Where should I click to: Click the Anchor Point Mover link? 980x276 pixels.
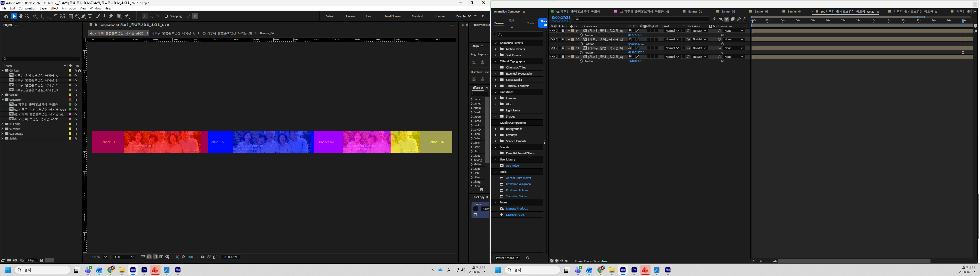pos(519,178)
